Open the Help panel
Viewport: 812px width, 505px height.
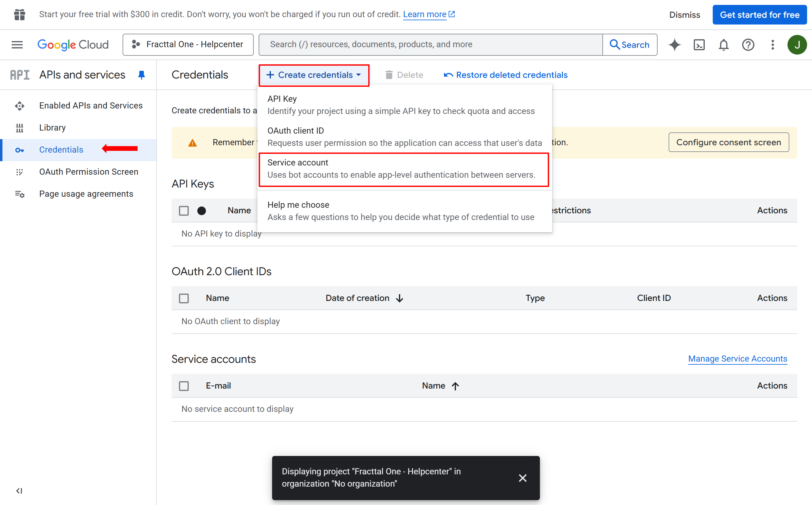tap(748, 44)
